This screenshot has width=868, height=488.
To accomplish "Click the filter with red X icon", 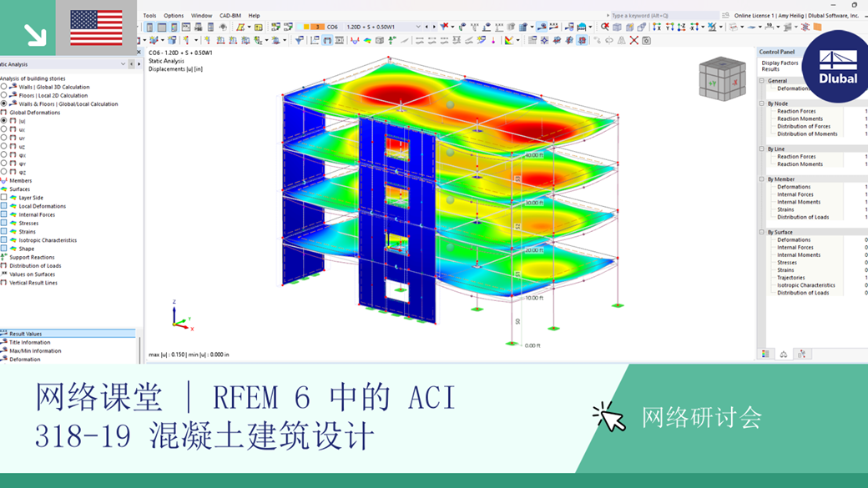I will [x=444, y=26].
